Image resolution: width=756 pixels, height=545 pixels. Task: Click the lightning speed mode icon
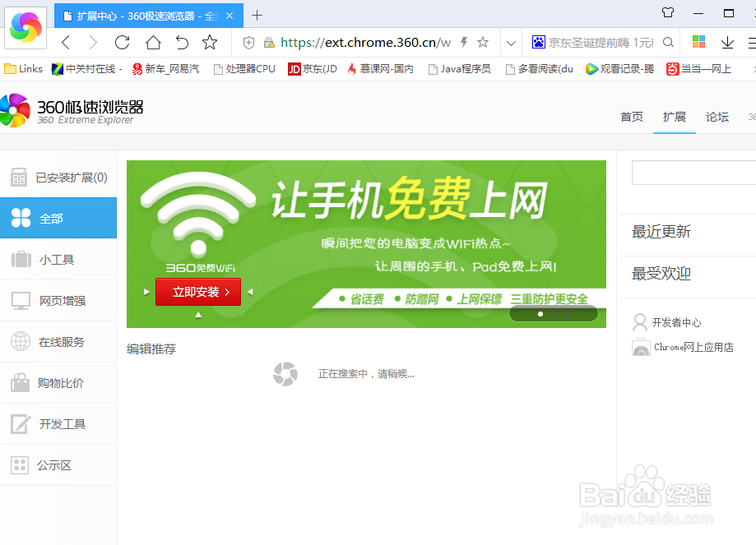[x=464, y=43]
